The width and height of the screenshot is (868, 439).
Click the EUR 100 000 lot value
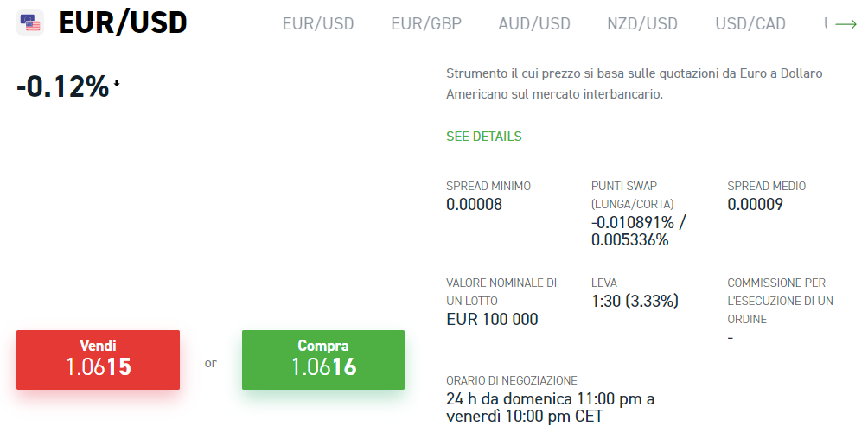tap(492, 320)
